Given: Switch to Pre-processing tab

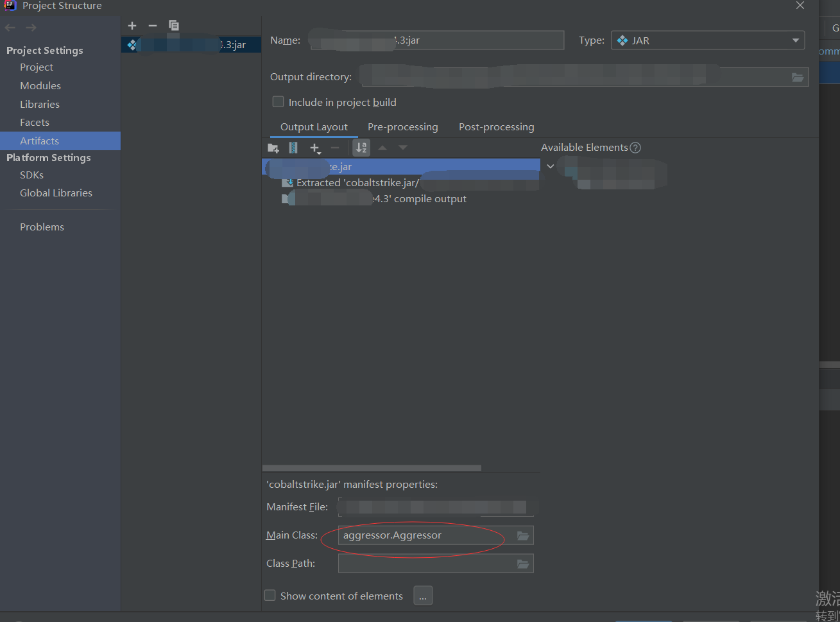Looking at the screenshot, I should (x=403, y=127).
